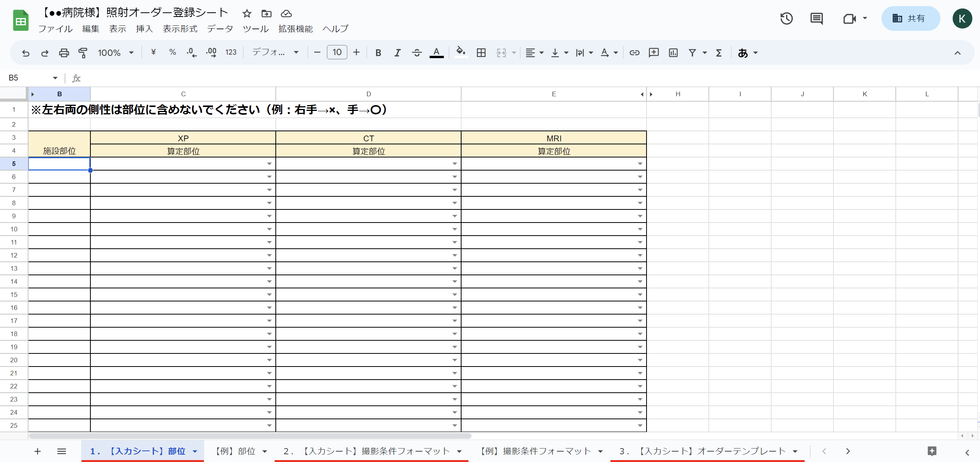Toggle bold formatting
Image resolution: width=980 pixels, height=462 pixels.
(x=378, y=53)
